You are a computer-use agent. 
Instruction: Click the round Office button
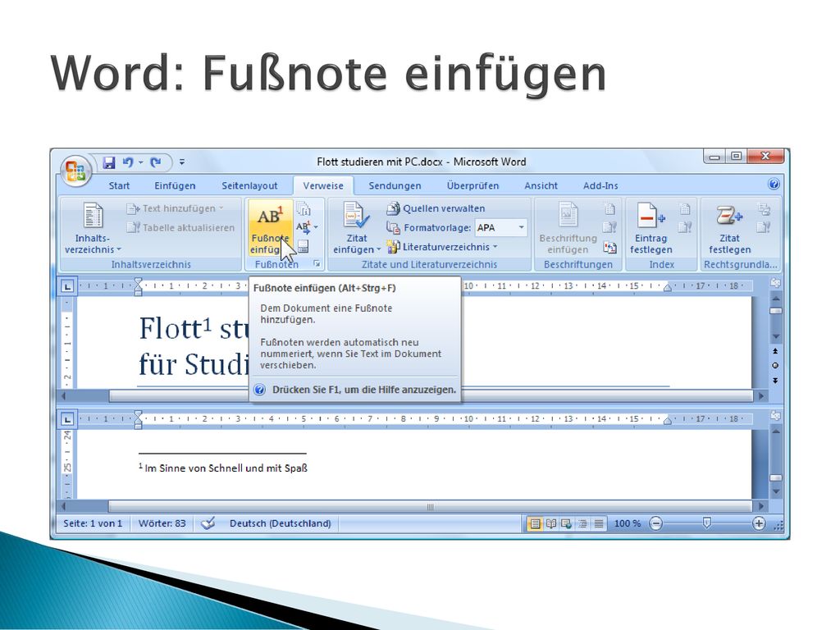(x=75, y=171)
